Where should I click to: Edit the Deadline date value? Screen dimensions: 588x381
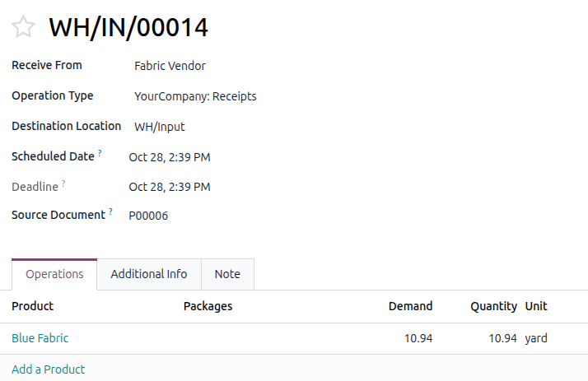pos(170,187)
